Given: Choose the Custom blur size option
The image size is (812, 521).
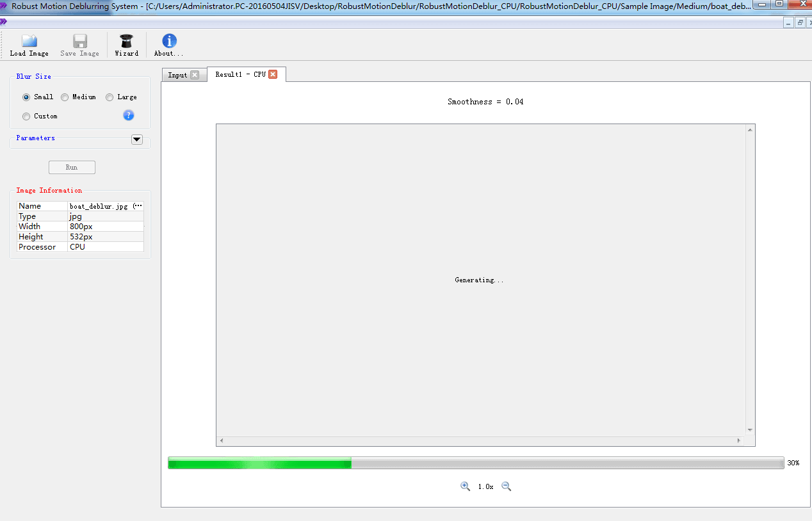Looking at the screenshot, I should 26,116.
